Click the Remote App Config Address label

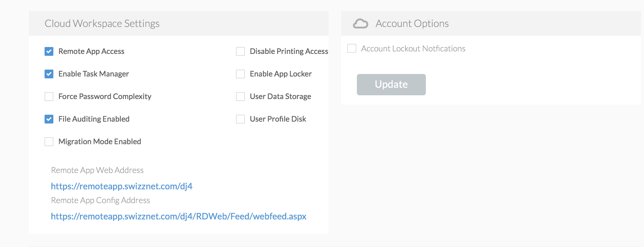(100, 200)
